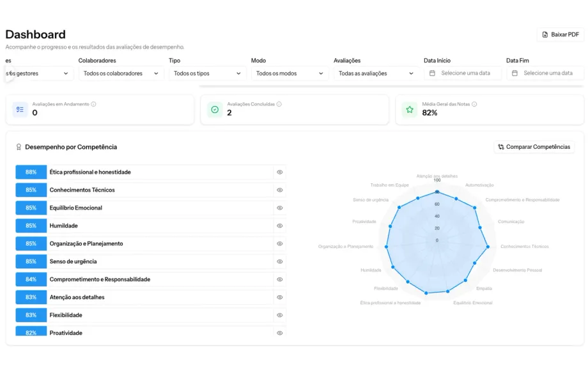Select the Conhecimentos Técnicos competency name
This screenshot has height=368, width=588.
82,190
